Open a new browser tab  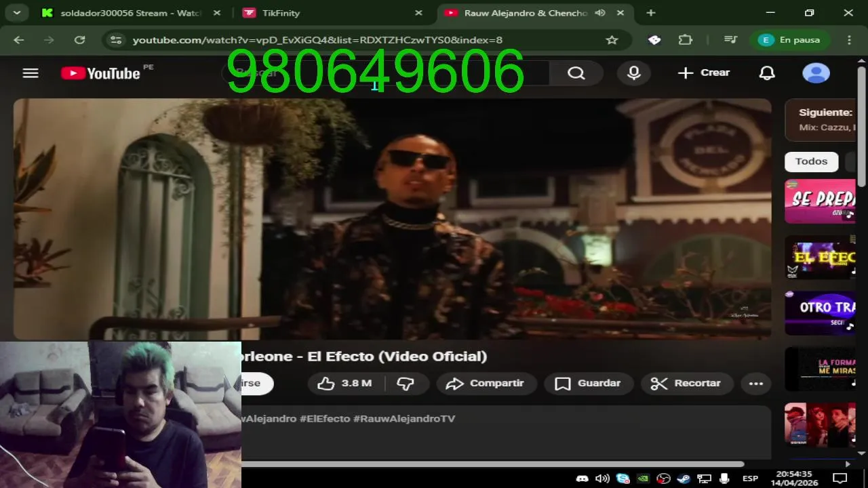651,13
